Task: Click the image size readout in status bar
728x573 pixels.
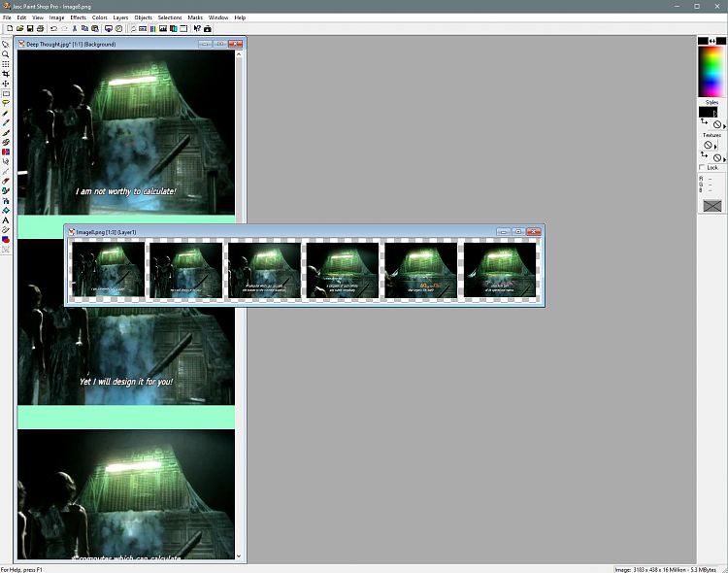Action: [x=665, y=569]
